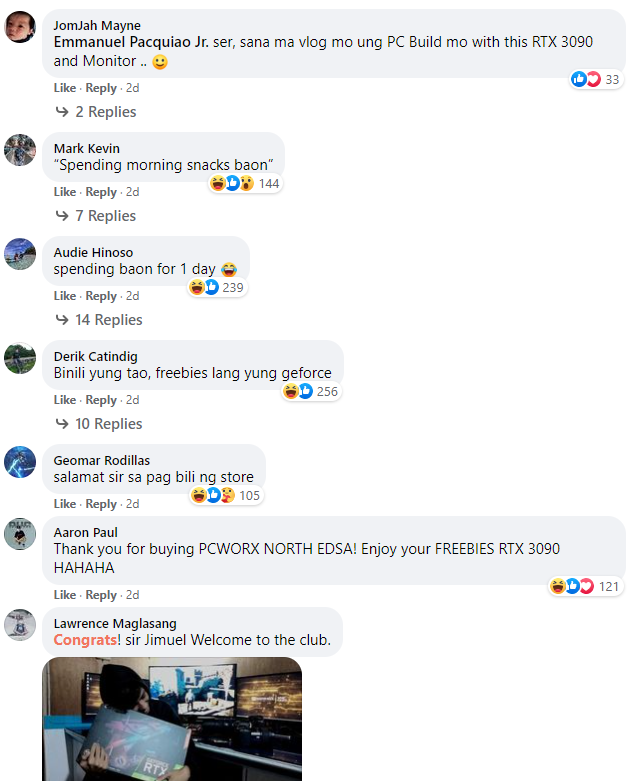Expand 10 Replies under Derik Catindig
Viewport: 631px width, 781px height.
[x=99, y=424]
